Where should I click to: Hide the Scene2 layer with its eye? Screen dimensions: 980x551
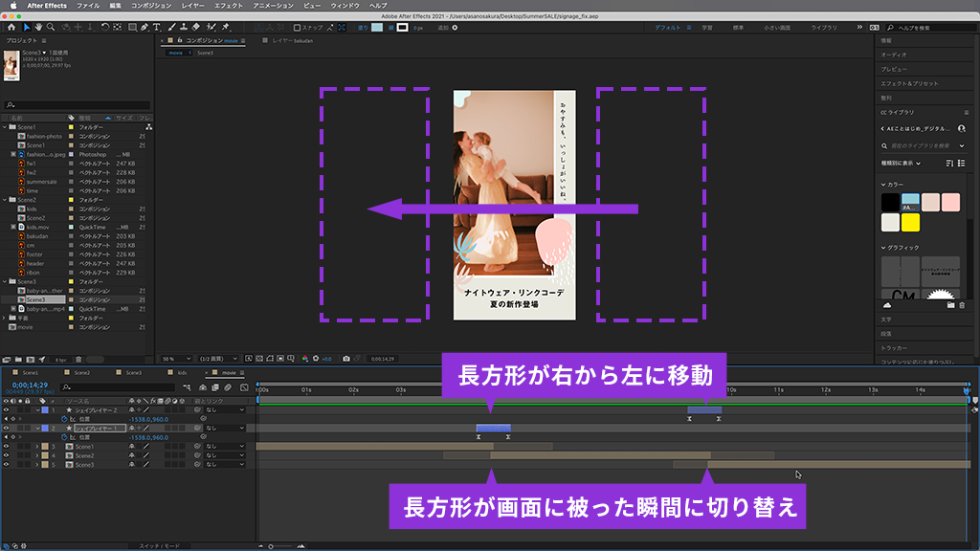(x=6, y=456)
